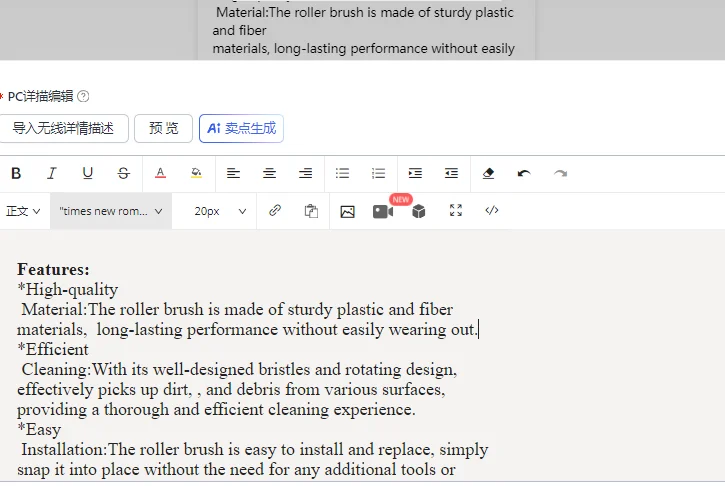Viewport: 725px width, 486px height.
Task: Open the 正文 paragraph style dropdown
Action: [23, 211]
